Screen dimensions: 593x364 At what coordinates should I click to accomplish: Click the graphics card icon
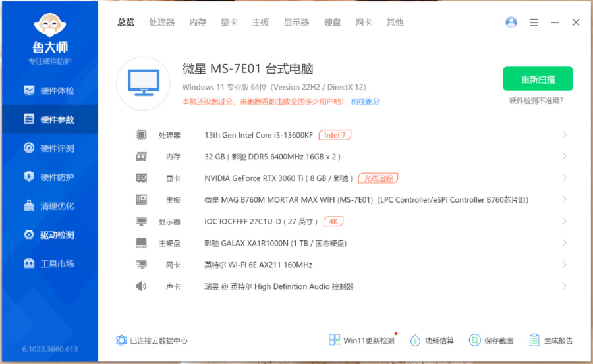pyautogui.click(x=141, y=178)
